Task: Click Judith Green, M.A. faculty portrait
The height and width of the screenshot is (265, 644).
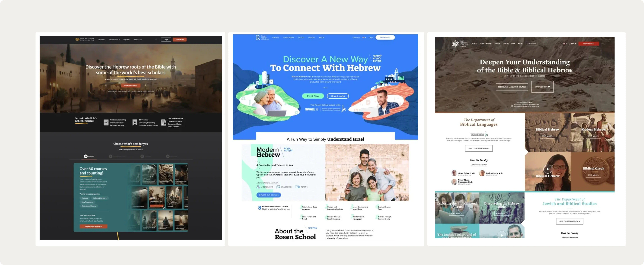Action: (482, 173)
